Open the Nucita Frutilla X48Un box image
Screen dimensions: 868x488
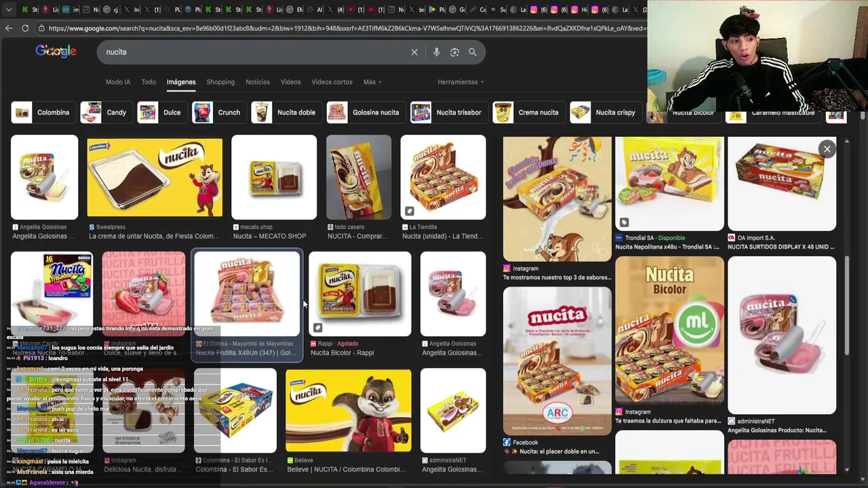[x=247, y=294]
